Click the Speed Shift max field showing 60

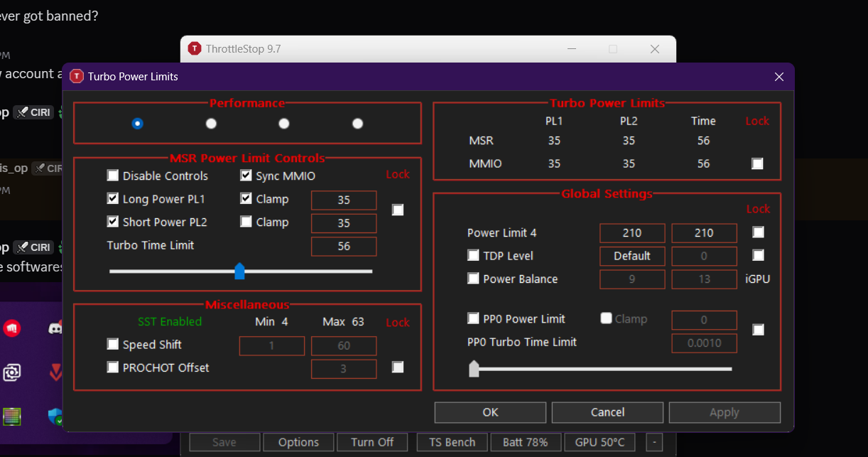coord(344,346)
